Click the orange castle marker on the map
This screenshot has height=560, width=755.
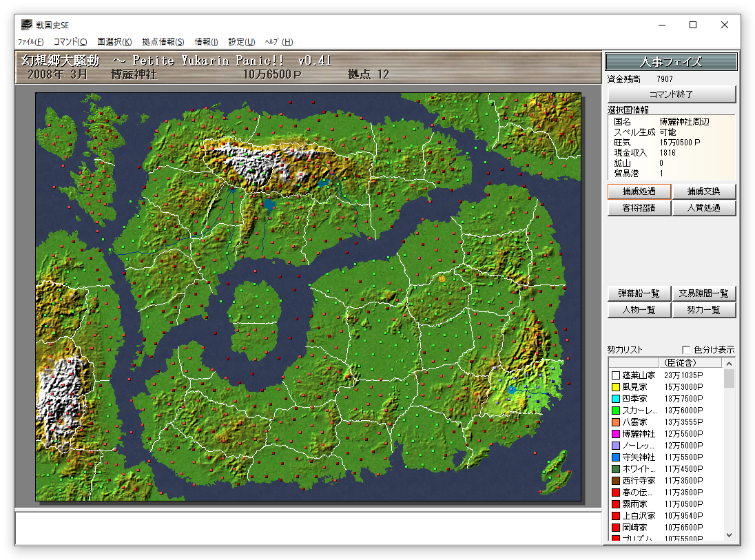point(442,278)
